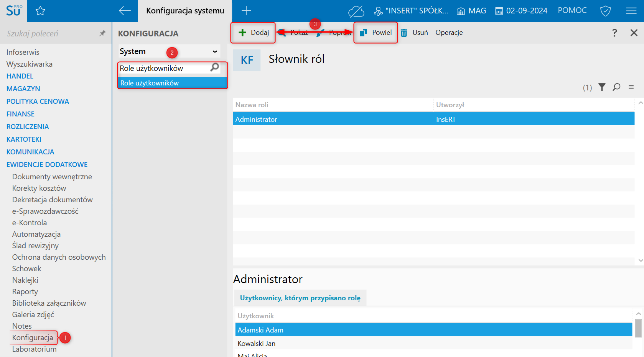Expand the MAGAZYN module
644x357 pixels.
pos(23,89)
